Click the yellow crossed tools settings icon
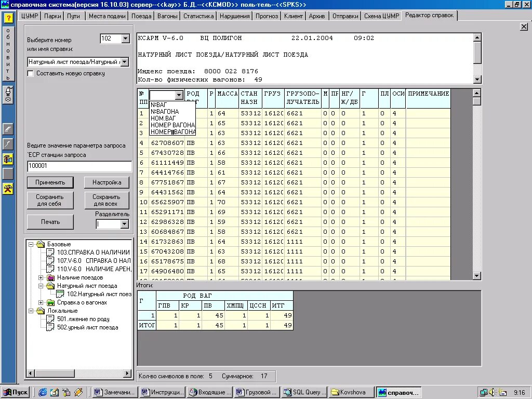532x399 pixels. pos(8,189)
